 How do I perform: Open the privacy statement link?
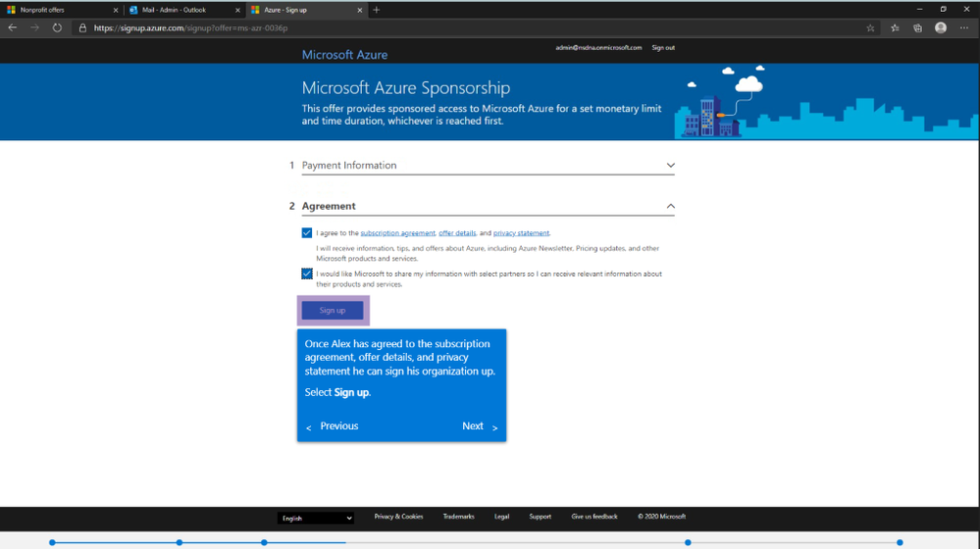tap(521, 233)
